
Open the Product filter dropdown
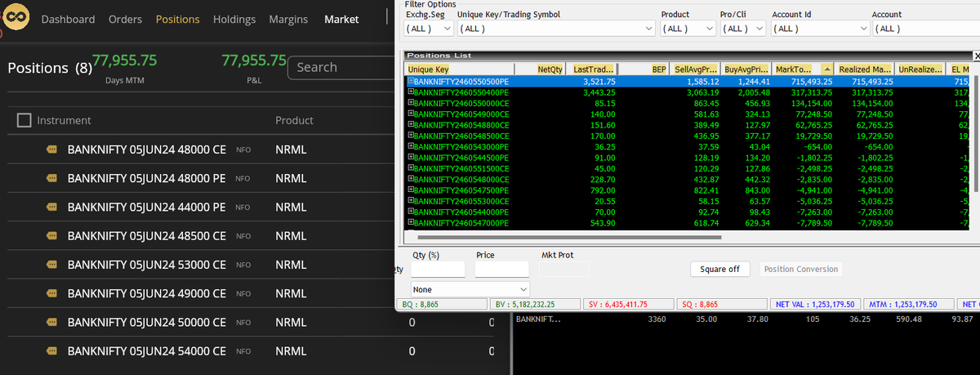click(688, 29)
